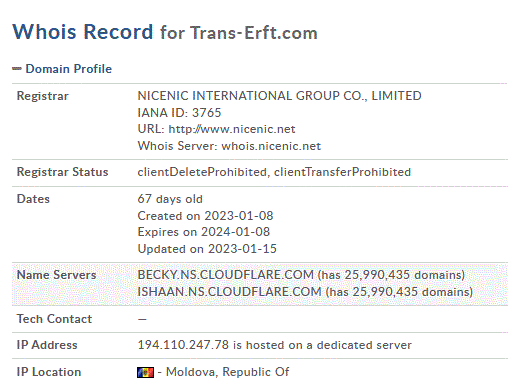This screenshot has height=386, width=509.
Task: Click the whois.nicenic.net server text
Action: click(271, 146)
